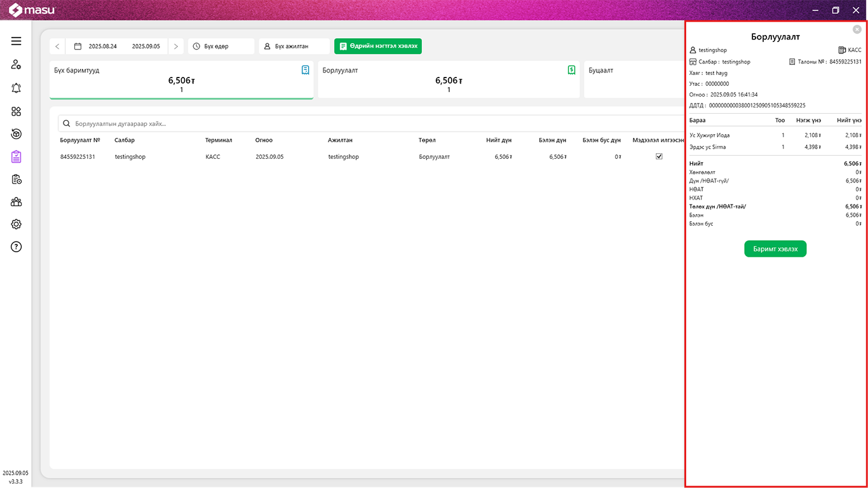
Task: Click the Баримт хэвлэх print button
Action: click(775, 249)
